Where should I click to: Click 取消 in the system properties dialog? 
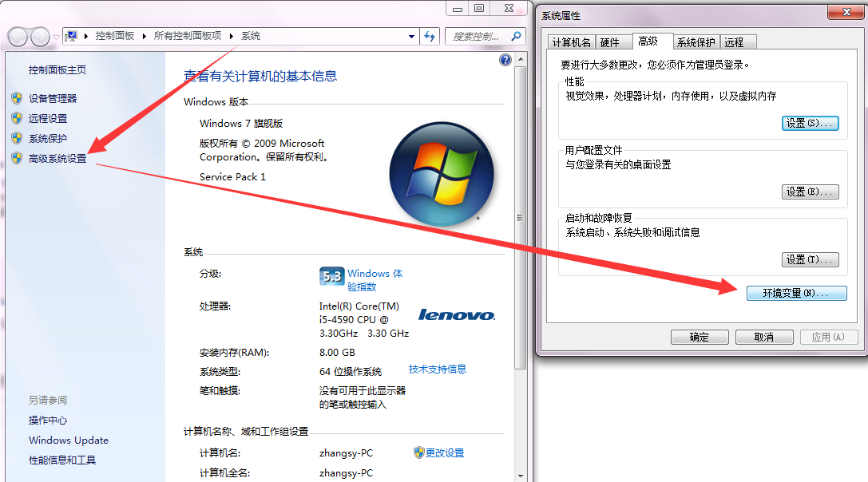pyautogui.click(x=764, y=337)
